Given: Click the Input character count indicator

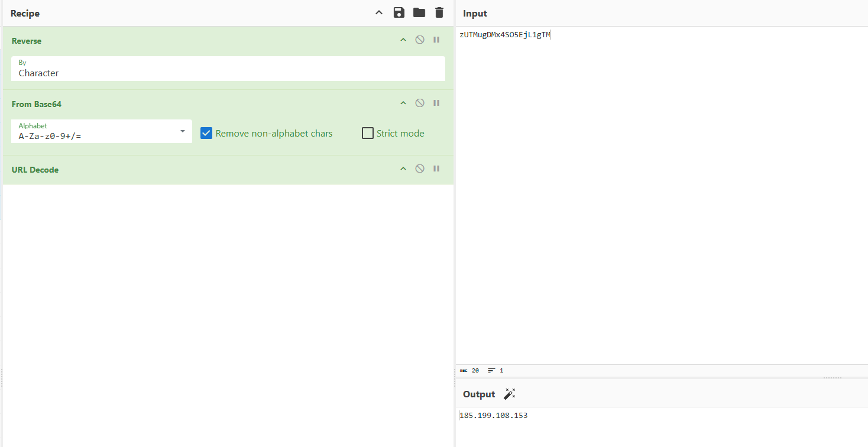Looking at the screenshot, I should pos(469,371).
